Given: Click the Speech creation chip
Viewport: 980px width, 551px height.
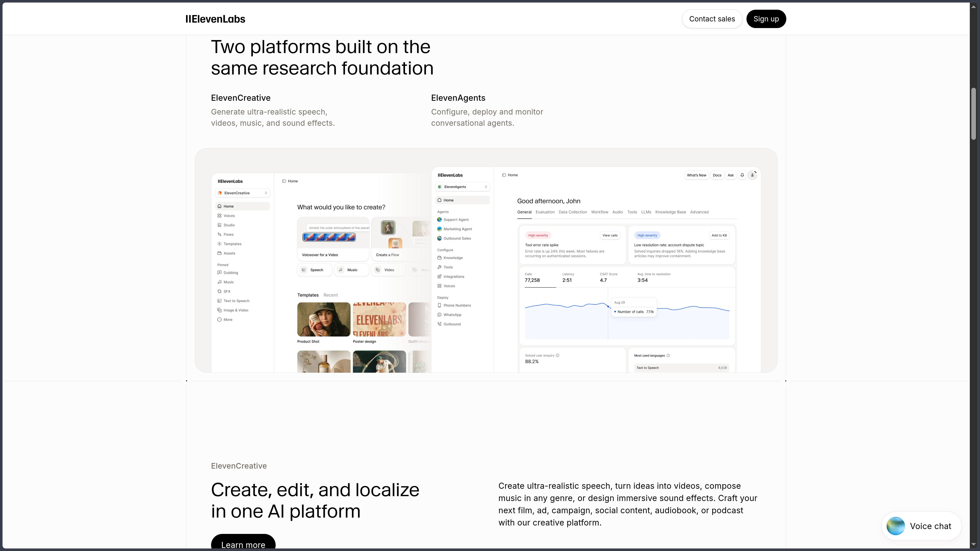Looking at the screenshot, I should click(314, 270).
